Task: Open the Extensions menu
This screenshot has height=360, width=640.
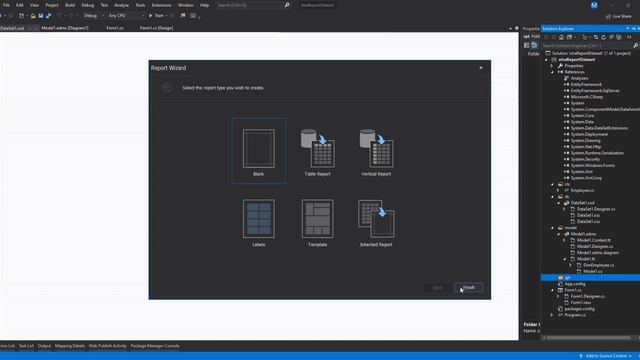Action: (x=161, y=5)
